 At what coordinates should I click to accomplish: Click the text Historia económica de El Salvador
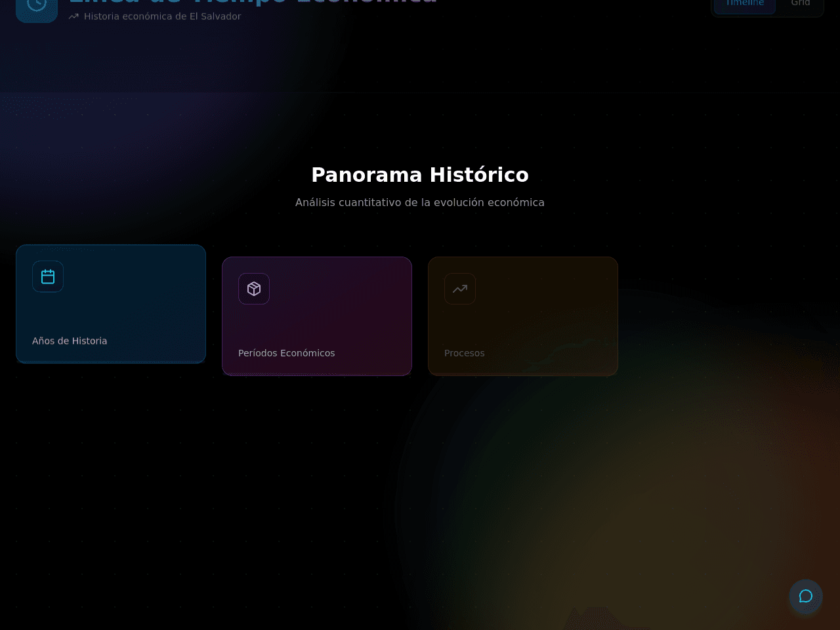click(162, 16)
